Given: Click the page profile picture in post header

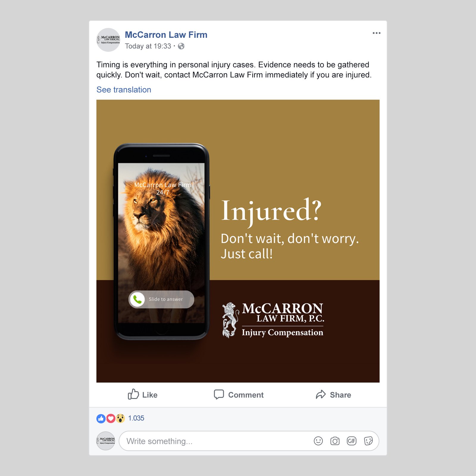Looking at the screenshot, I should pyautogui.click(x=108, y=40).
